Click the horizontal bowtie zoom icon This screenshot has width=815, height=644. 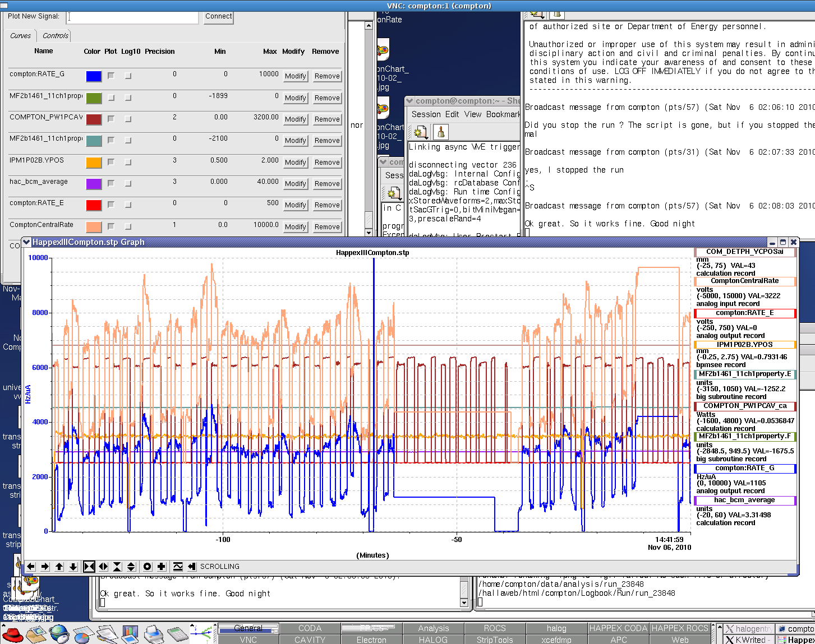89,567
